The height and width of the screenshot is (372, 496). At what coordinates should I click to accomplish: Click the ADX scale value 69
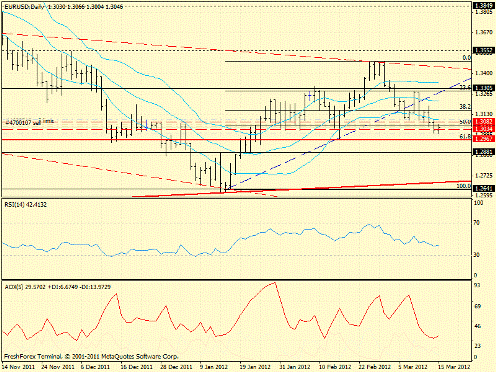pyautogui.click(x=477, y=306)
